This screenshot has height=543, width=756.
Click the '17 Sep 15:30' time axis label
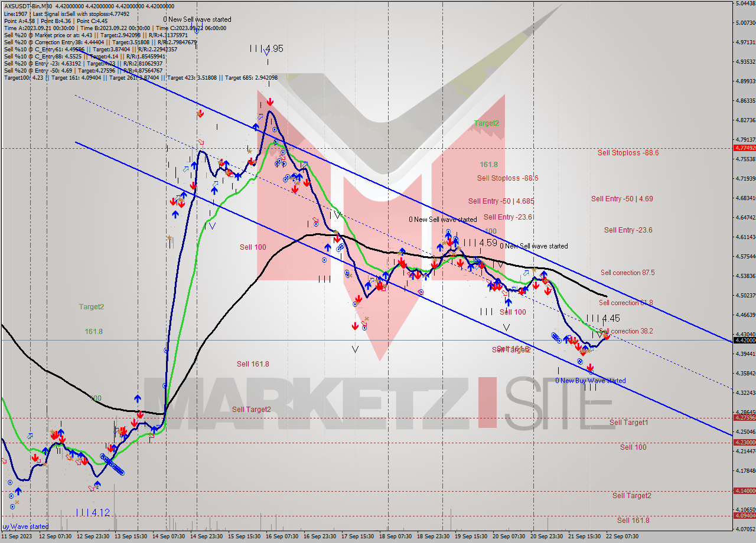click(357, 537)
